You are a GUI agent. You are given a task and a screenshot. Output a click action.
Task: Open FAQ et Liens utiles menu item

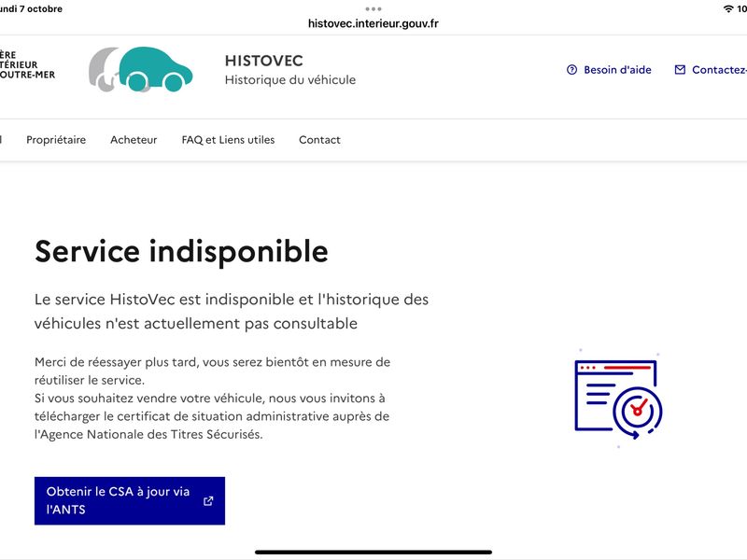click(x=228, y=140)
